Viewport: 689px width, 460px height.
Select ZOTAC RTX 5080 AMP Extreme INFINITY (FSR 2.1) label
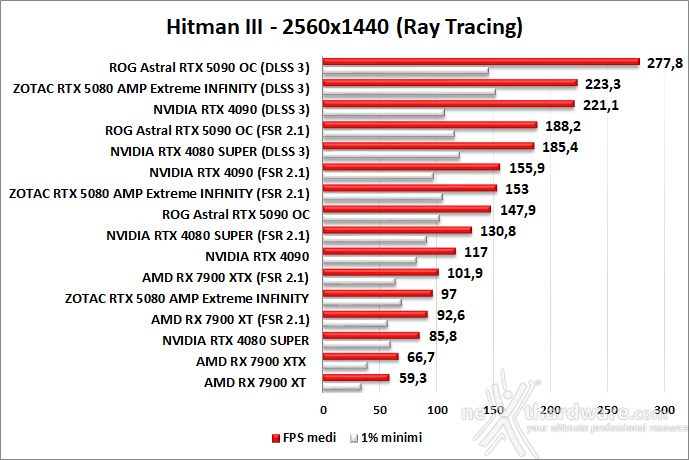[x=159, y=194]
